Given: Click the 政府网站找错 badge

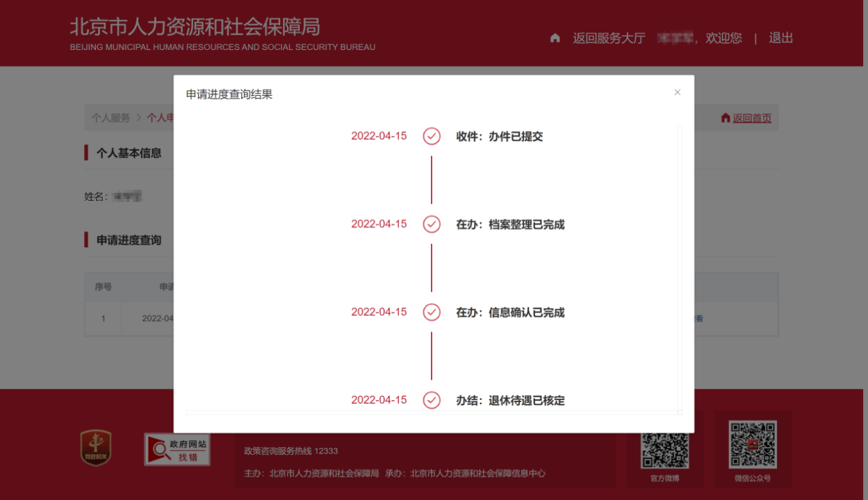Looking at the screenshot, I should point(177,449).
